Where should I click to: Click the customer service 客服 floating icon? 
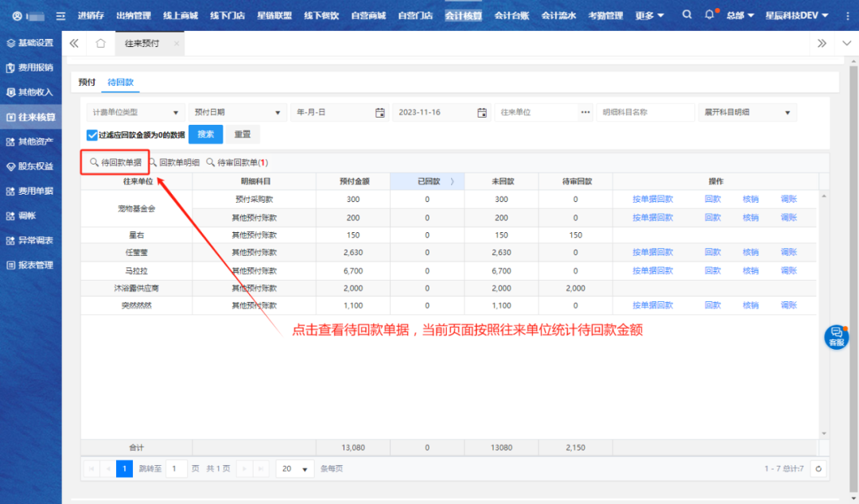point(836,336)
